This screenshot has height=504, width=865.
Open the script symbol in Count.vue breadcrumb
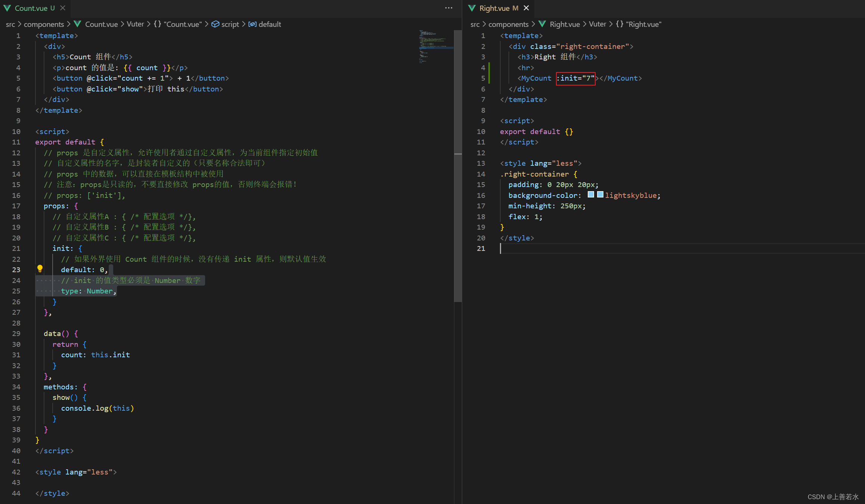(225, 24)
